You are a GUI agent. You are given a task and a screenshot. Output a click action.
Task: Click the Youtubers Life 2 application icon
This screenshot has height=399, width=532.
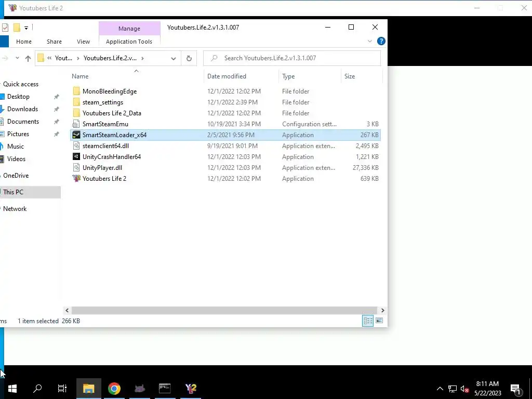[x=76, y=179]
